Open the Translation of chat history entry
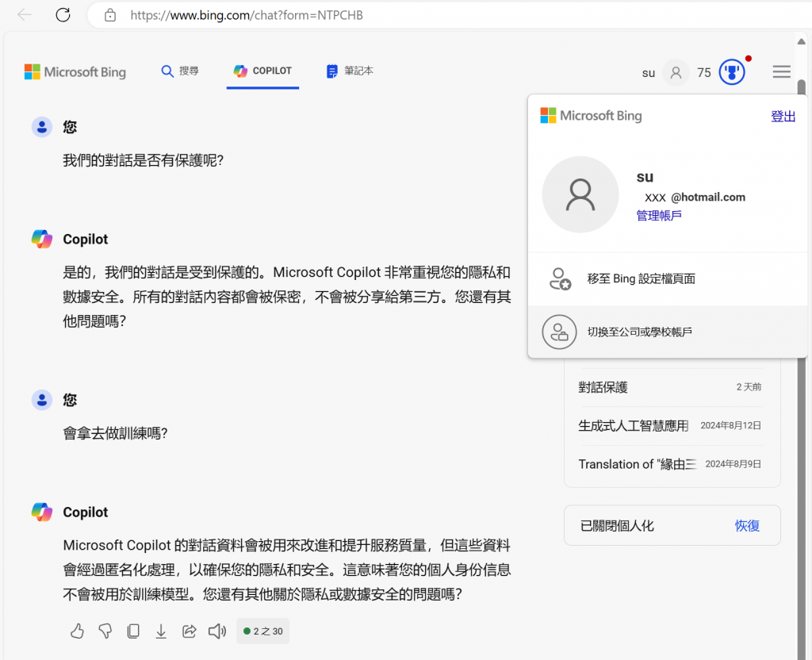812x660 pixels. 670,464
